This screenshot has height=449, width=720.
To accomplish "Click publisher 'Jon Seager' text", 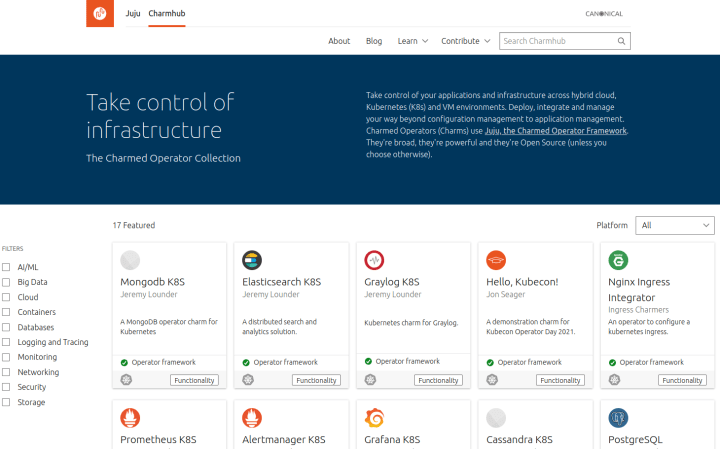I will coord(506,294).
